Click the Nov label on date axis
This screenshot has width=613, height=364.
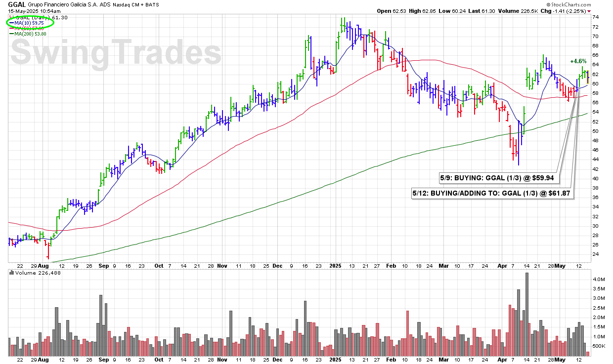point(223,265)
